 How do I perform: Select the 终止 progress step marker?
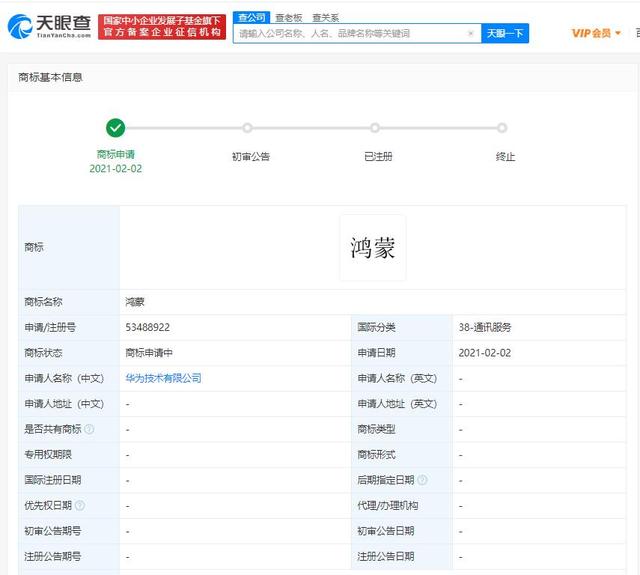[x=502, y=128]
